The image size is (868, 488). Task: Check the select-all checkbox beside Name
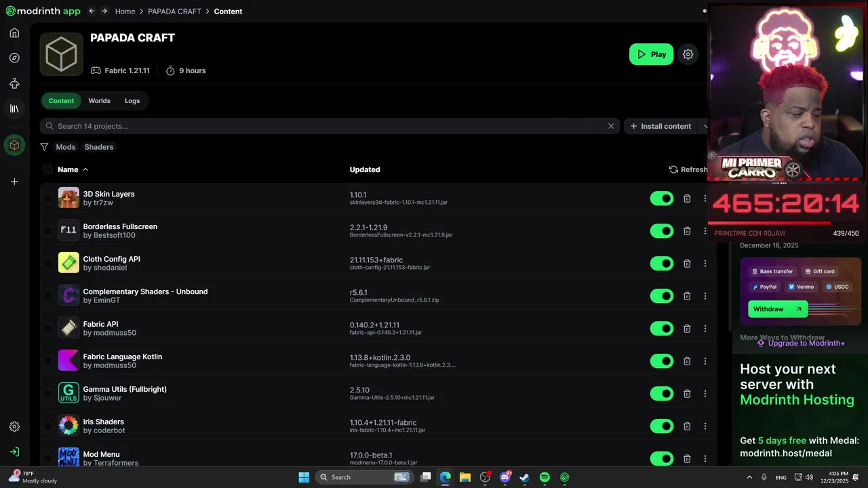click(x=47, y=169)
